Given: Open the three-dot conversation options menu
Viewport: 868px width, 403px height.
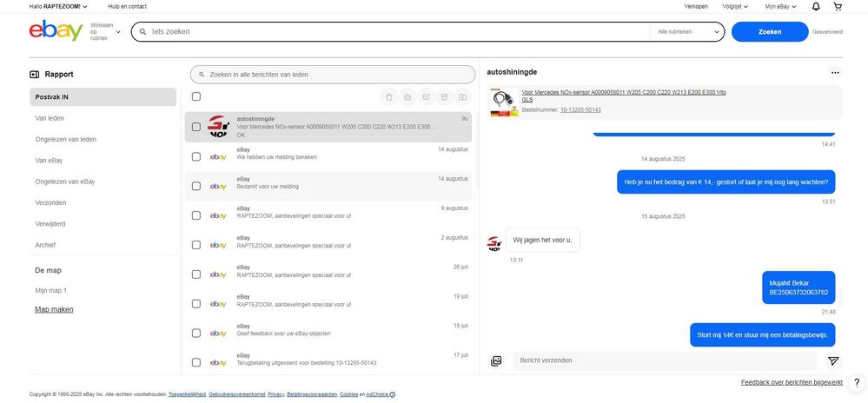Looking at the screenshot, I should 835,73.
